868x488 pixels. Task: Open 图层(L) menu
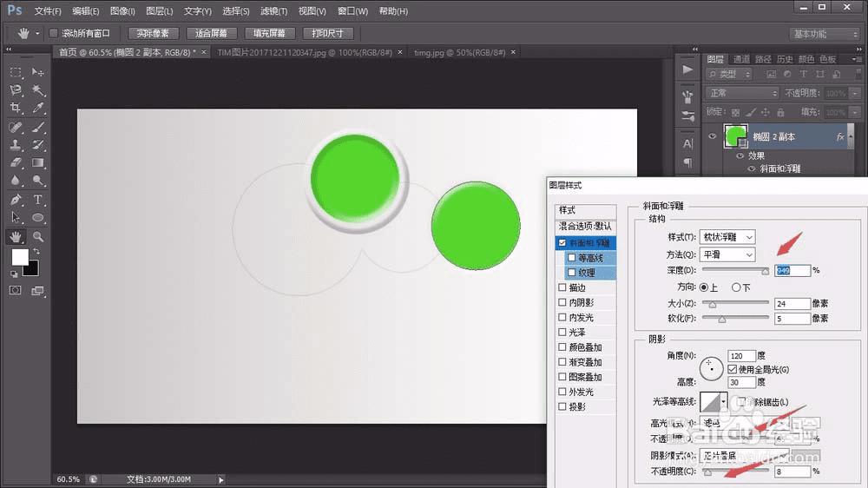pos(160,11)
